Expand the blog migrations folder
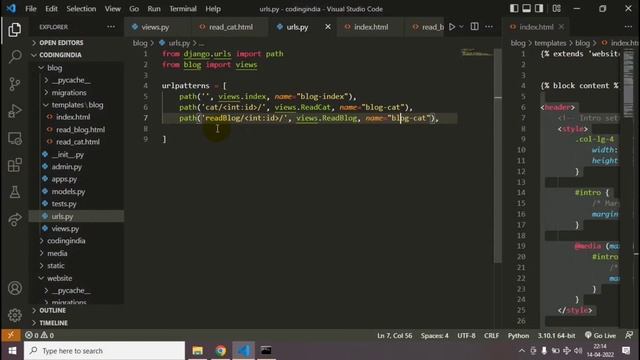 [69, 93]
